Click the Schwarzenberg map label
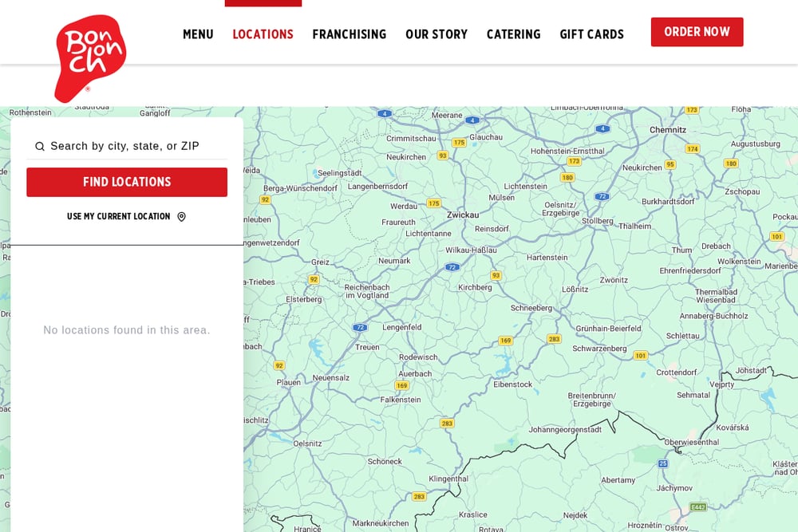Image resolution: width=798 pixels, height=532 pixels. [599, 349]
